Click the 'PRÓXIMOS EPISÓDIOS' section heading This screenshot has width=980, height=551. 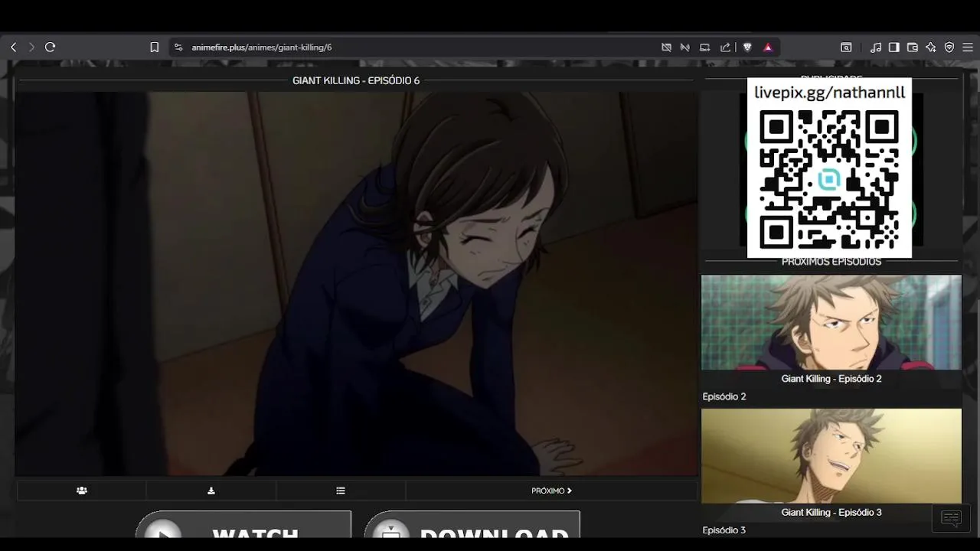click(x=831, y=262)
